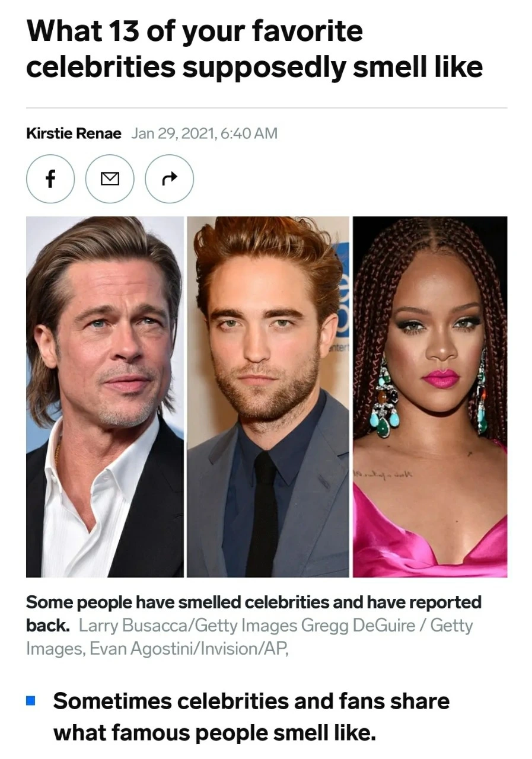Click the blue square bullet marker
532x759 pixels.
[x=31, y=701]
